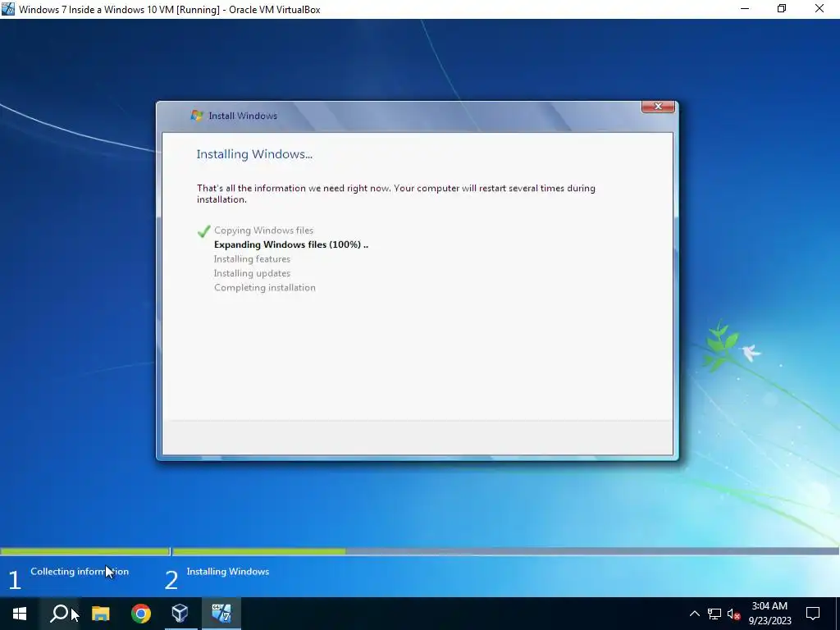Switch to VirtualBox Manager taskbar icon

tap(180, 614)
